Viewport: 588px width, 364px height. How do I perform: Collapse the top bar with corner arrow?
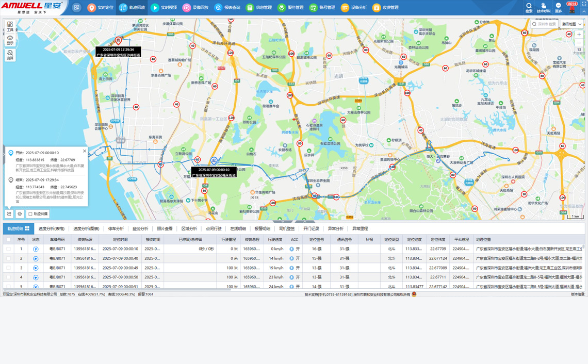tap(584, 11)
